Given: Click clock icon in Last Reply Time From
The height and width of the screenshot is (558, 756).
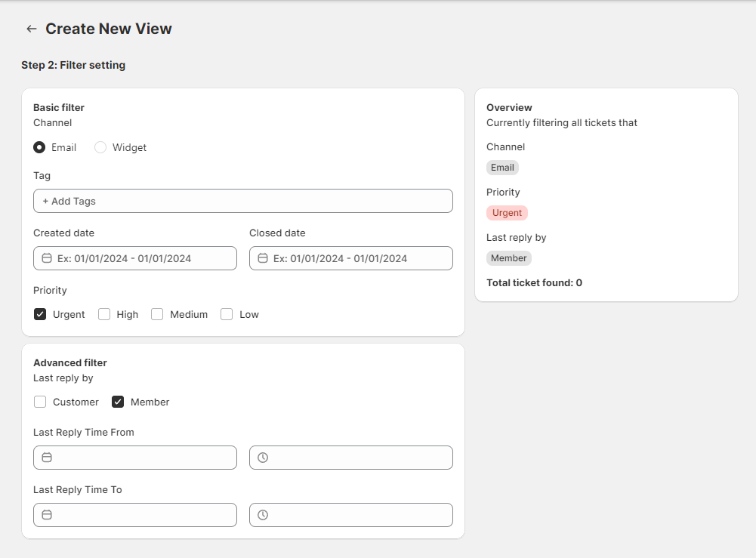Looking at the screenshot, I should click(263, 458).
